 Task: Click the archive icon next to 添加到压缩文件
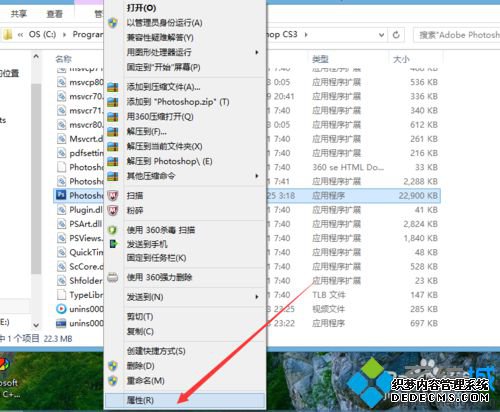click(113, 87)
